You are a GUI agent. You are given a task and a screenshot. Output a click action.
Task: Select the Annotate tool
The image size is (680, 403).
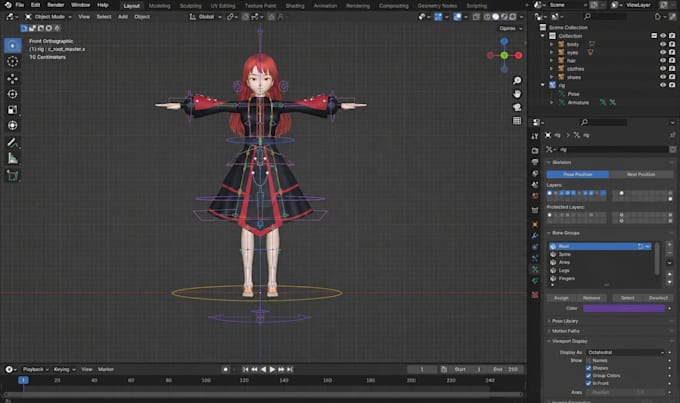(x=13, y=143)
